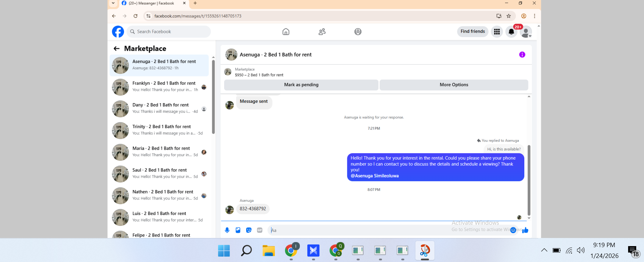Click the Asenuga chat header avatar
Viewport: 644px width, 262px height.
click(x=231, y=54)
